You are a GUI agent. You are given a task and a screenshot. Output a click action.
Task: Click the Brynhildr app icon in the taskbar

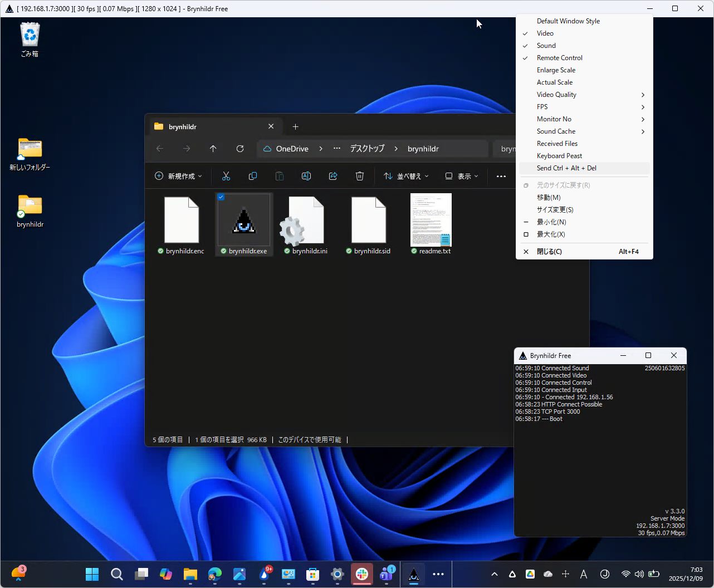[x=414, y=574]
